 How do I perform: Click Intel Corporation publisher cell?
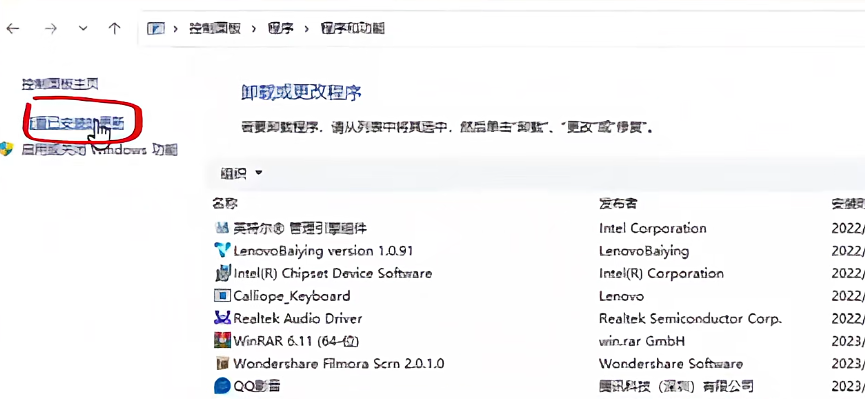click(653, 228)
